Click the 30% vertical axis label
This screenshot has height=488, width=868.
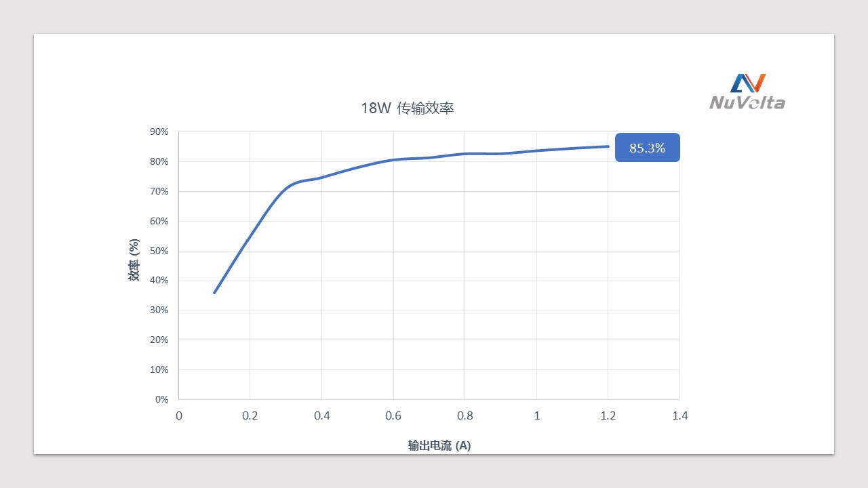click(159, 310)
